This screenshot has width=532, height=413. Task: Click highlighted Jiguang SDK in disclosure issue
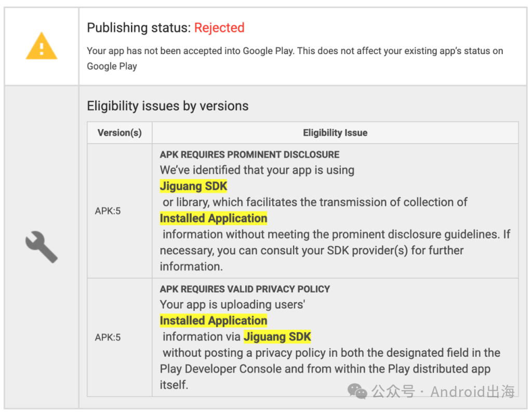pos(193,186)
